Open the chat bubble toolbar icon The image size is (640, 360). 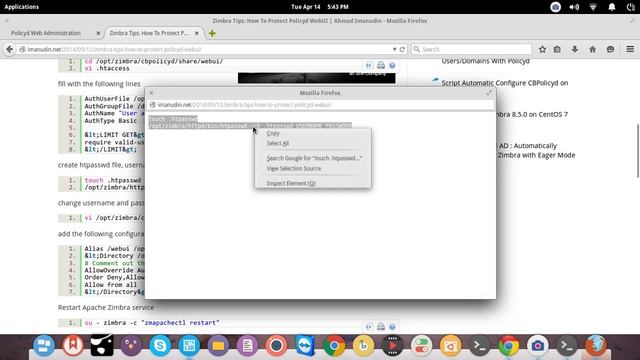611,49
